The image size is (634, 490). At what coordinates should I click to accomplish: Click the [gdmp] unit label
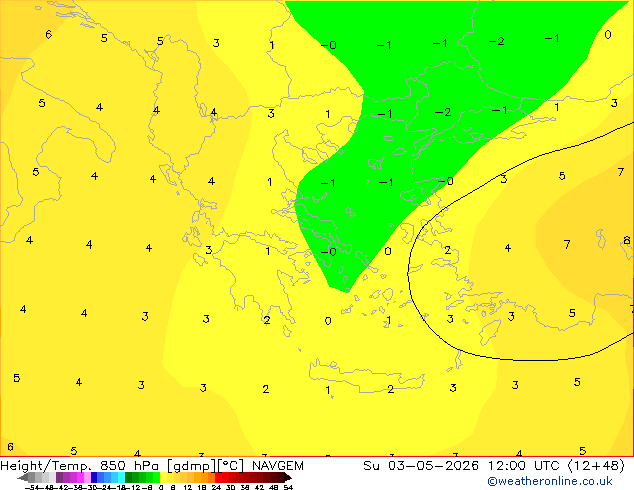pyautogui.click(x=192, y=466)
